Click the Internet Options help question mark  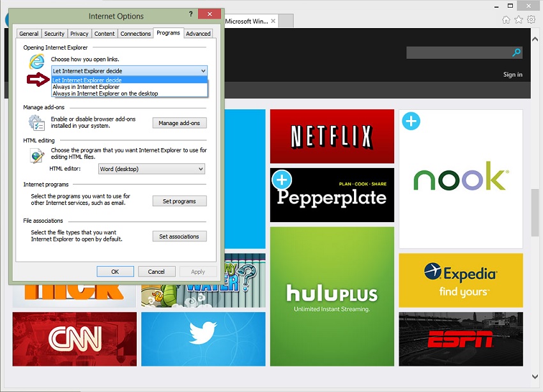pos(191,14)
